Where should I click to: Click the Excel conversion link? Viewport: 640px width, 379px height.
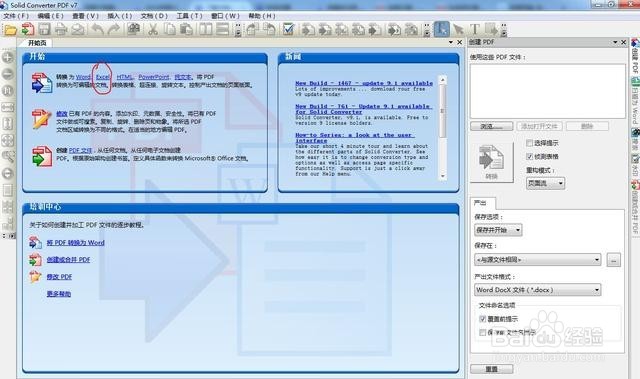tap(103, 77)
